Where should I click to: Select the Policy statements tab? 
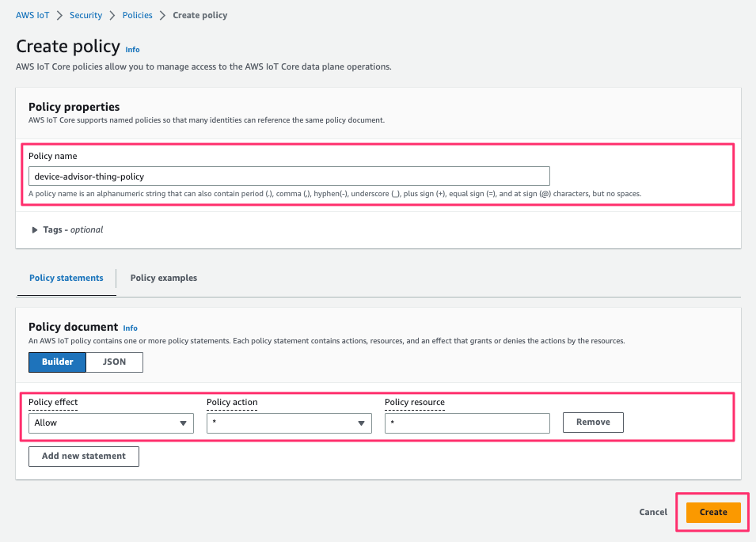click(x=66, y=278)
